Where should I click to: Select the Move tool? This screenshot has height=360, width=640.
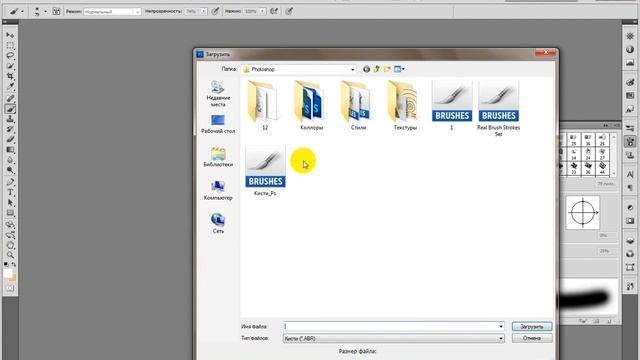[x=10, y=35]
